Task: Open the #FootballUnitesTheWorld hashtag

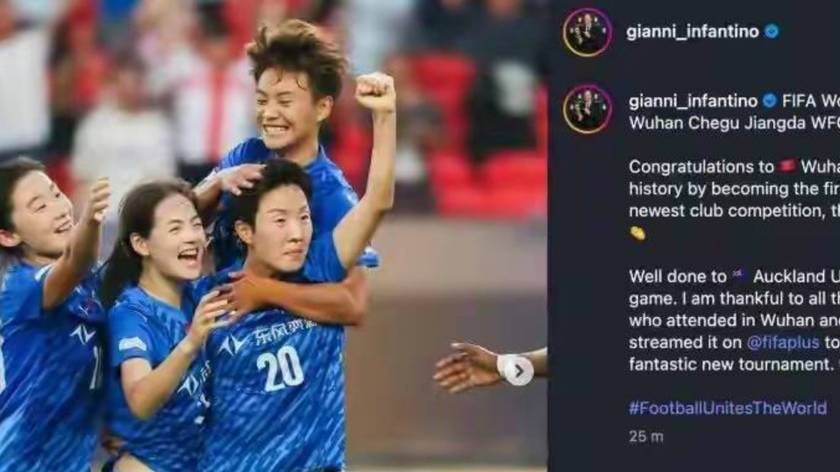Action: click(728, 408)
